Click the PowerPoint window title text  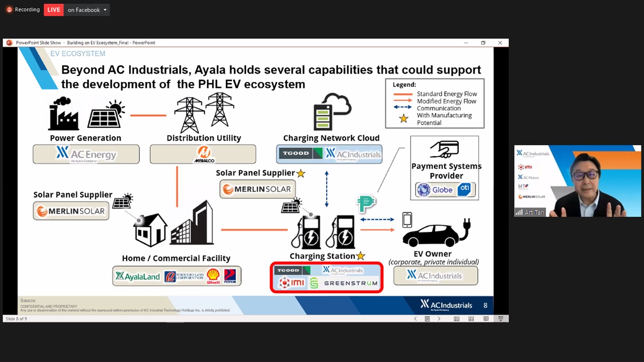point(86,43)
